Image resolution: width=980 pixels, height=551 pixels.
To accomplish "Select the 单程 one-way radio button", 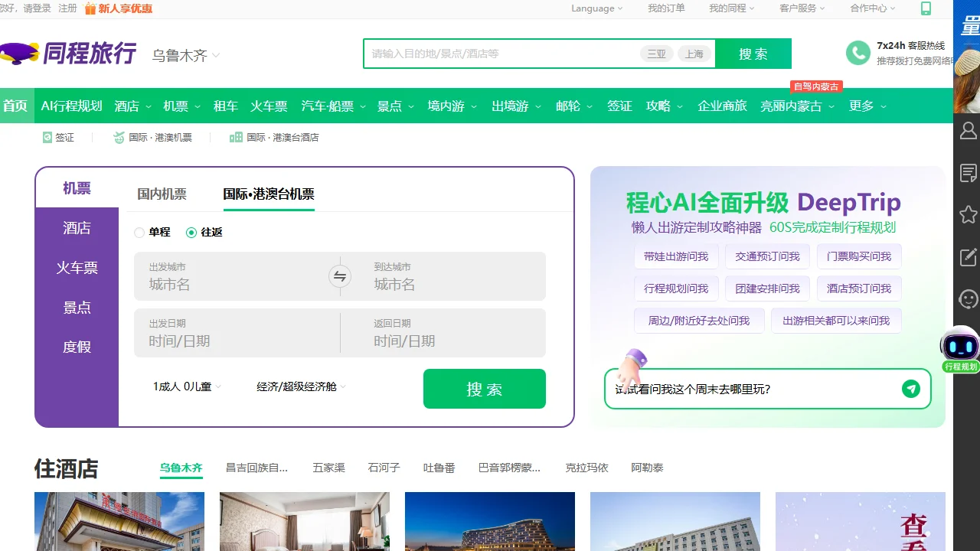I will pyautogui.click(x=139, y=232).
